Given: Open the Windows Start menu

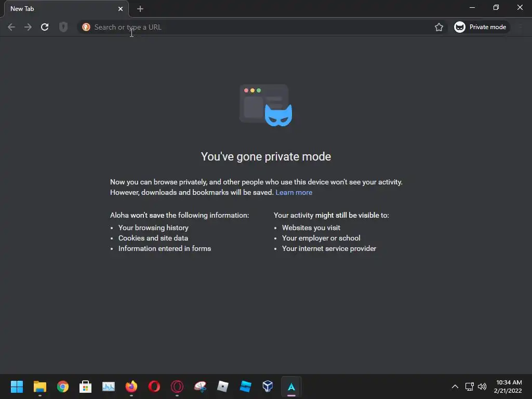Looking at the screenshot, I should (x=17, y=387).
